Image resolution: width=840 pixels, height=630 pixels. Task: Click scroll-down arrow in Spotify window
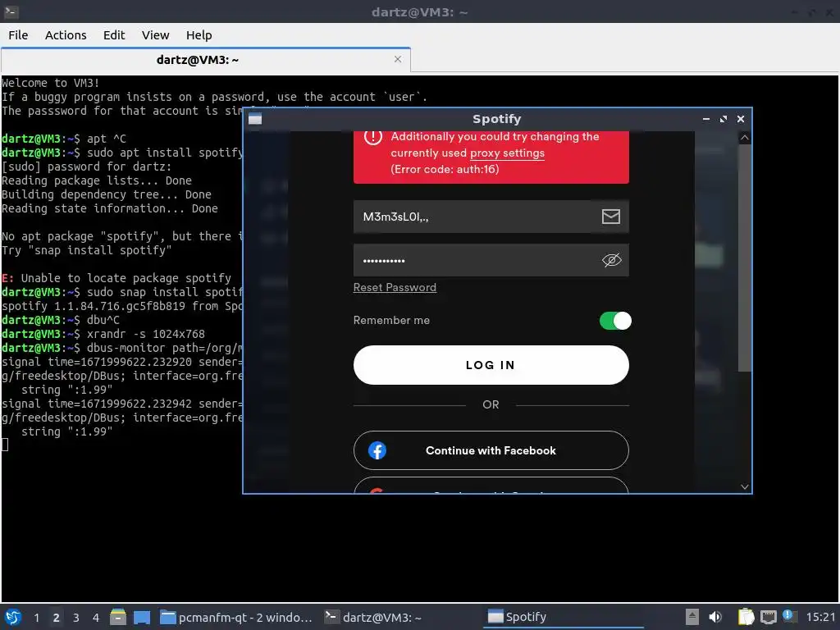(745, 486)
